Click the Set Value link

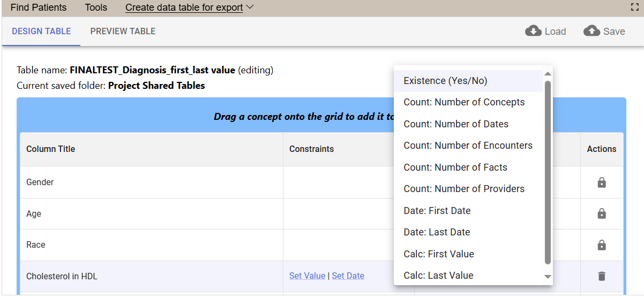307,276
